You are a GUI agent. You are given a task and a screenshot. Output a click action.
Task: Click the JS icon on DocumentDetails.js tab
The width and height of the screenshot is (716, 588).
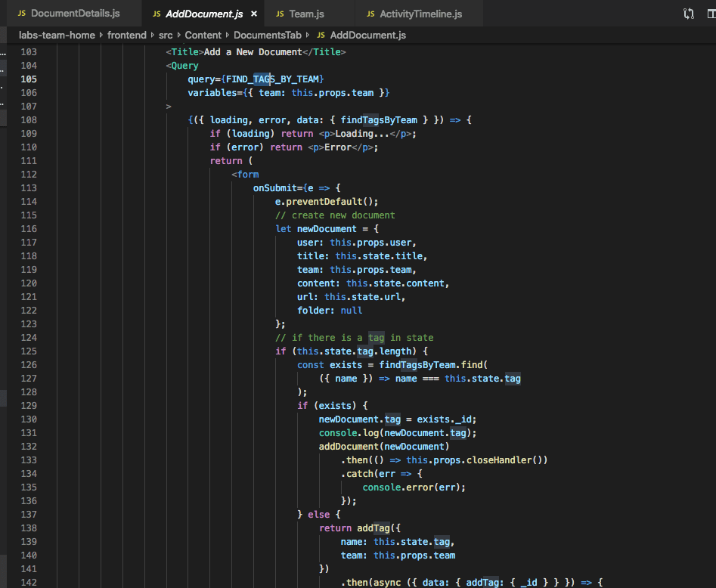coord(22,14)
